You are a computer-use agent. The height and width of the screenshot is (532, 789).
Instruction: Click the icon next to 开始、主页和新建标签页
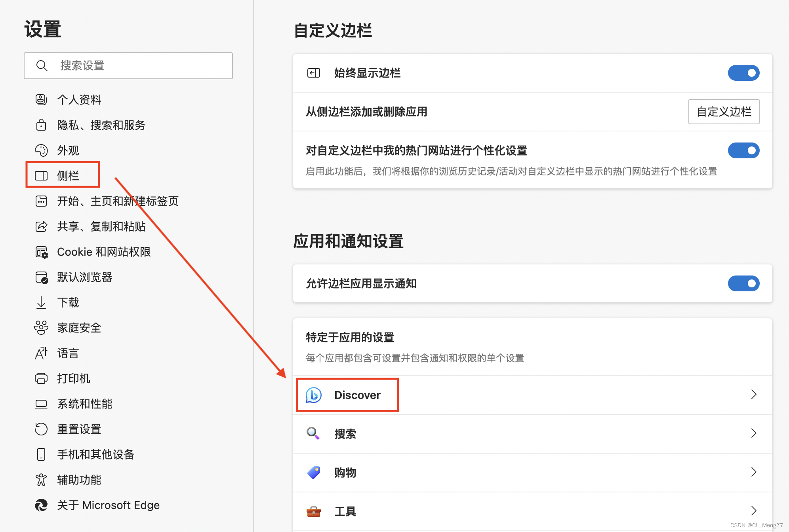[x=41, y=201]
